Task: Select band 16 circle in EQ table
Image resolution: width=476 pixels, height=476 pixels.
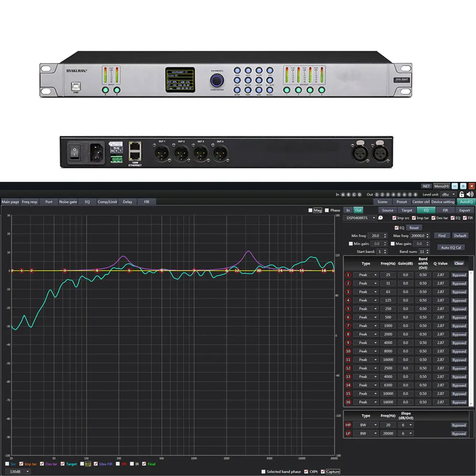Action: tap(348, 402)
